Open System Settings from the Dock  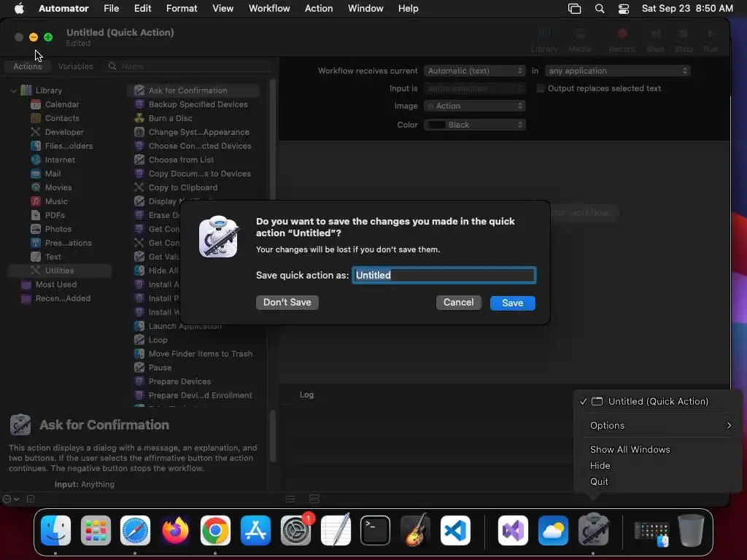[295, 530]
